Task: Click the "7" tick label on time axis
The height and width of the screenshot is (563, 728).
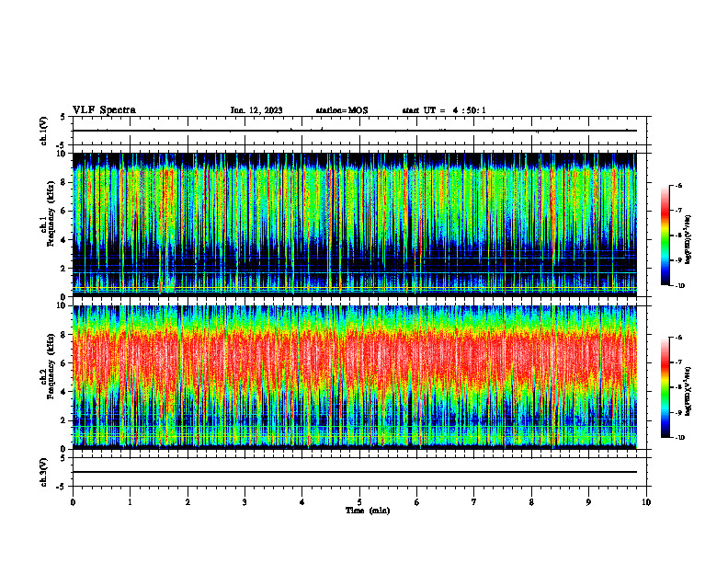Action: point(474,502)
